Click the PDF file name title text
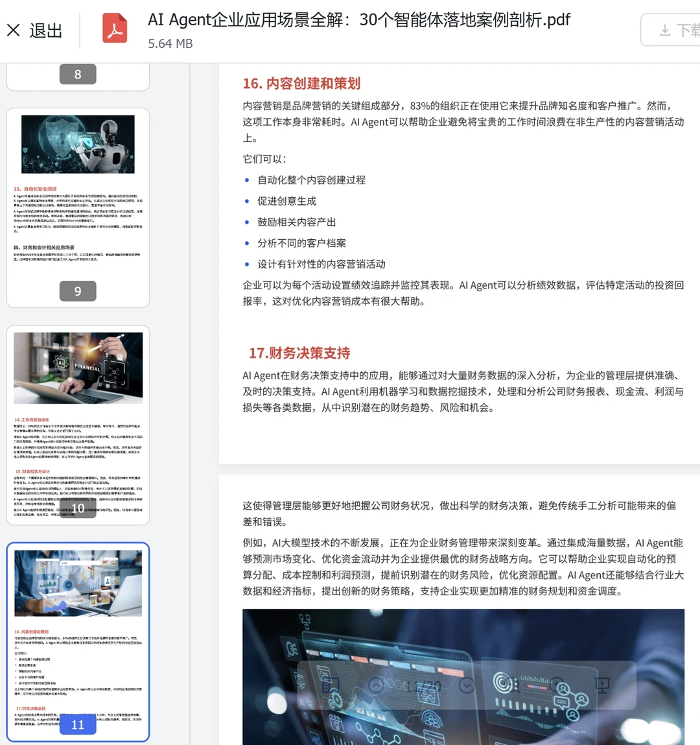The image size is (700, 745). (x=359, y=20)
